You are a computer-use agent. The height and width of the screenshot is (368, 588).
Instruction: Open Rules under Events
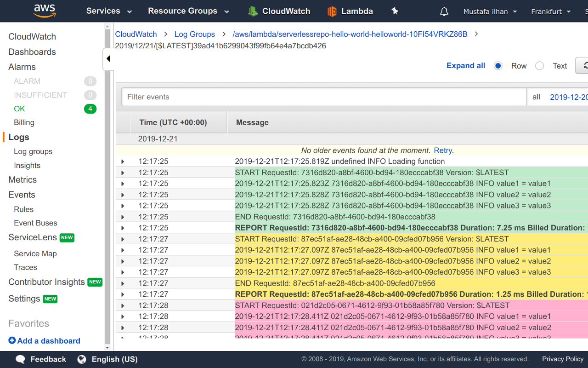point(24,209)
